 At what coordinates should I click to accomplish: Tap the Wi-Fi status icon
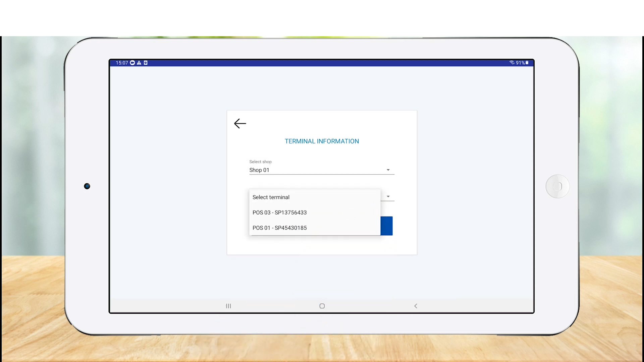512,63
